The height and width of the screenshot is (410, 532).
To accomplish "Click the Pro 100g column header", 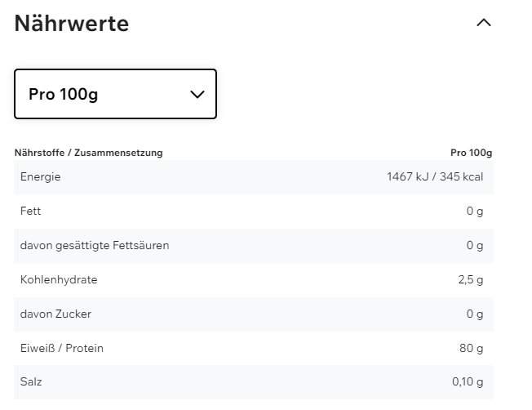I will [x=471, y=153].
